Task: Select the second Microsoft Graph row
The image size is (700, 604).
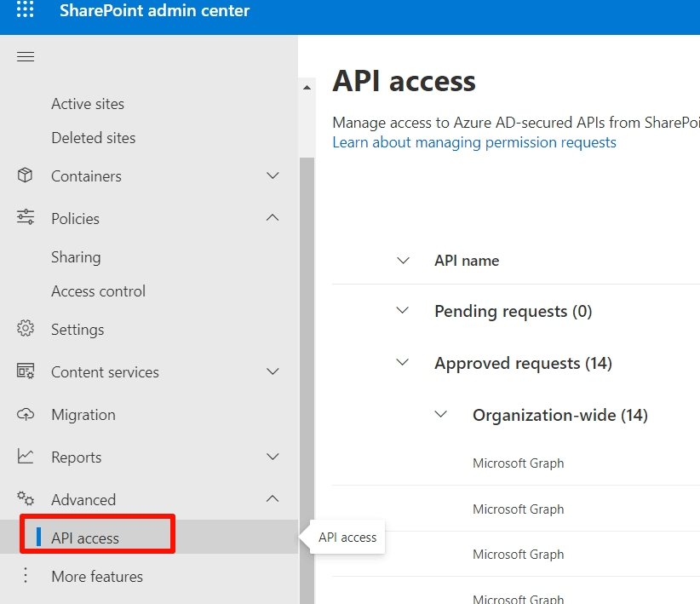Action: [x=516, y=509]
